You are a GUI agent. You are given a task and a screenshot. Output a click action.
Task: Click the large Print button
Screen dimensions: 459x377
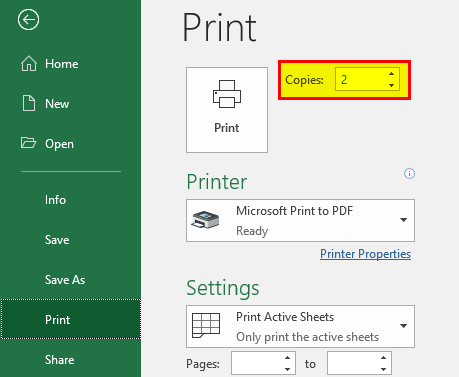pos(227,110)
